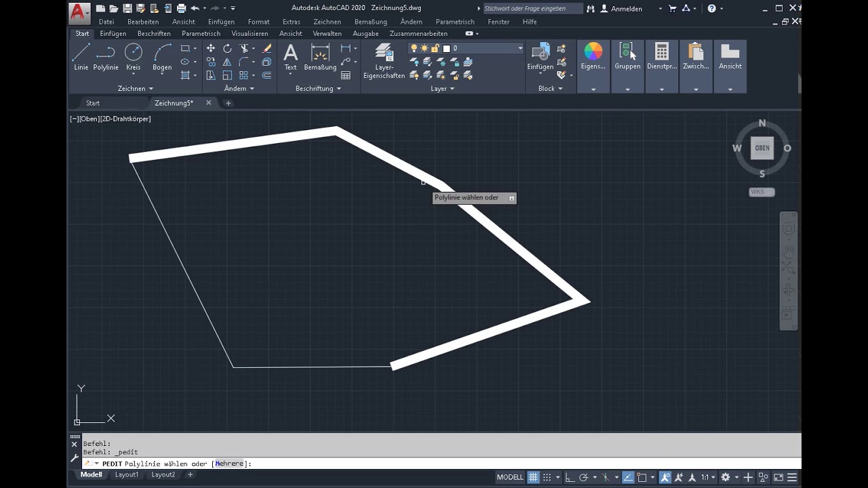Toggle Ortho mode in status bar
This screenshot has width=868, height=488.
tap(570, 477)
